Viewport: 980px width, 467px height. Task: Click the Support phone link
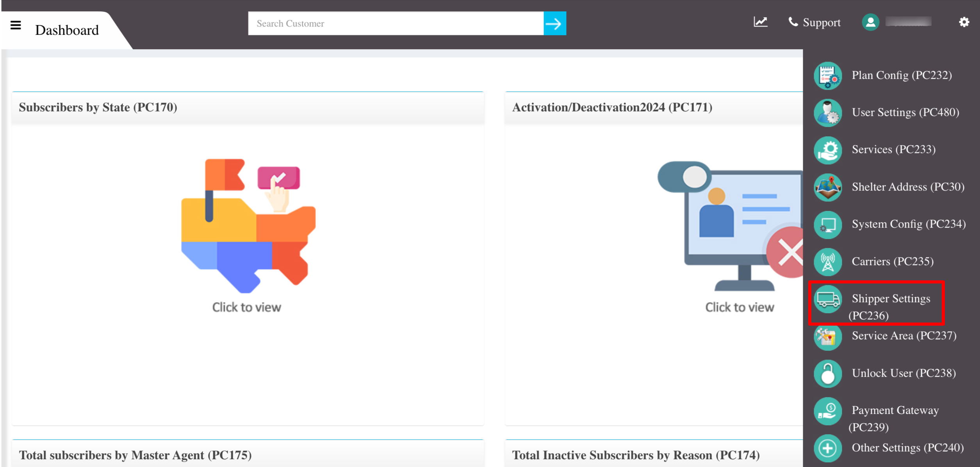814,23
